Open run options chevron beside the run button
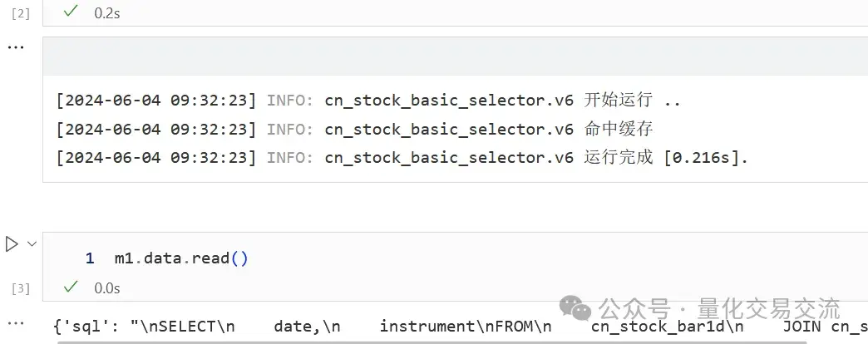Image resolution: width=868 pixels, height=344 pixels. click(32, 243)
